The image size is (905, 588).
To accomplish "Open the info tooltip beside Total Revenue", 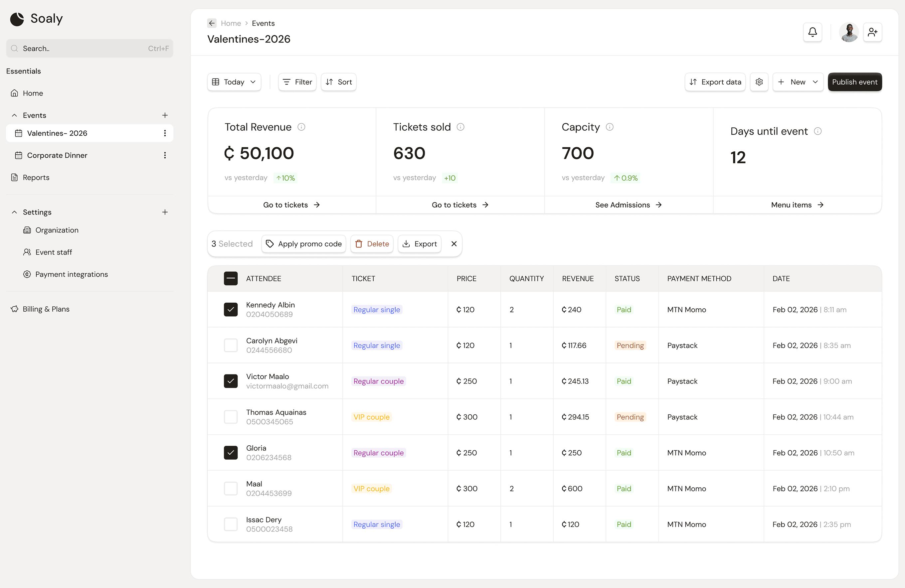I will [x=301, y=127].
